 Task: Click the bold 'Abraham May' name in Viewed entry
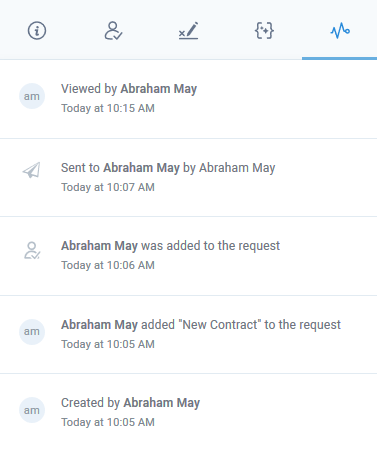click(x=159, y=89)
